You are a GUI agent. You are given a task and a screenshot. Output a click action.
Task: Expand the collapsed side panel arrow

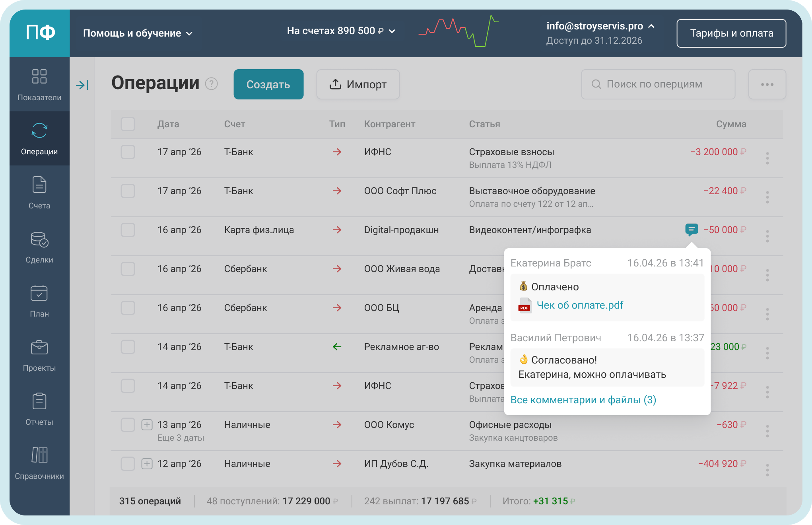pos(82,85)
